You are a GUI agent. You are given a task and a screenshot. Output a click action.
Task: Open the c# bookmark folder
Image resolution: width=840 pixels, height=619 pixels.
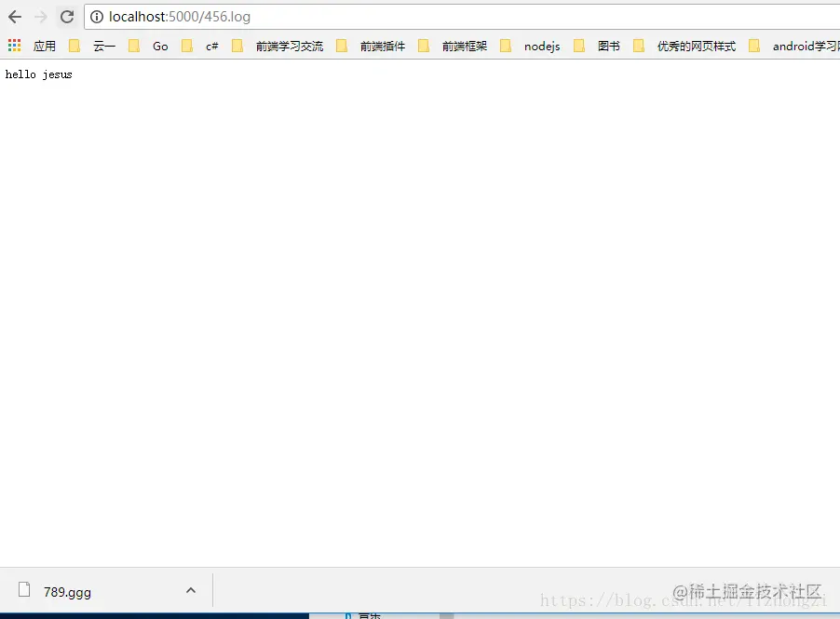pos(200,46)
